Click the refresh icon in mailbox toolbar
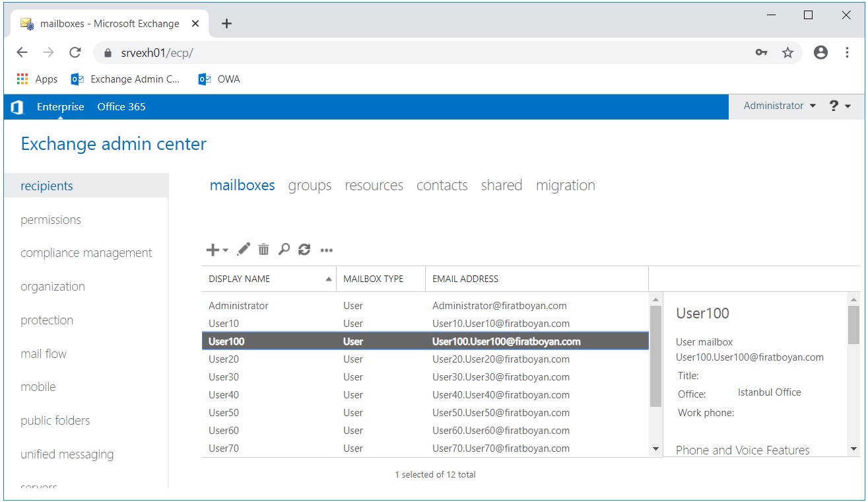The width and height of the screenshot is (868, 502). 304,249
